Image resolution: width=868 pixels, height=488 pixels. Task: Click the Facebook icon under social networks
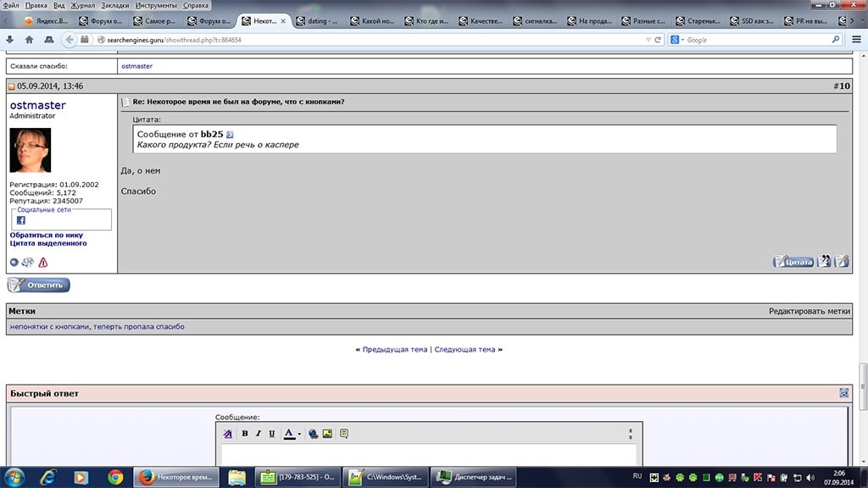(x=21, y=219)
